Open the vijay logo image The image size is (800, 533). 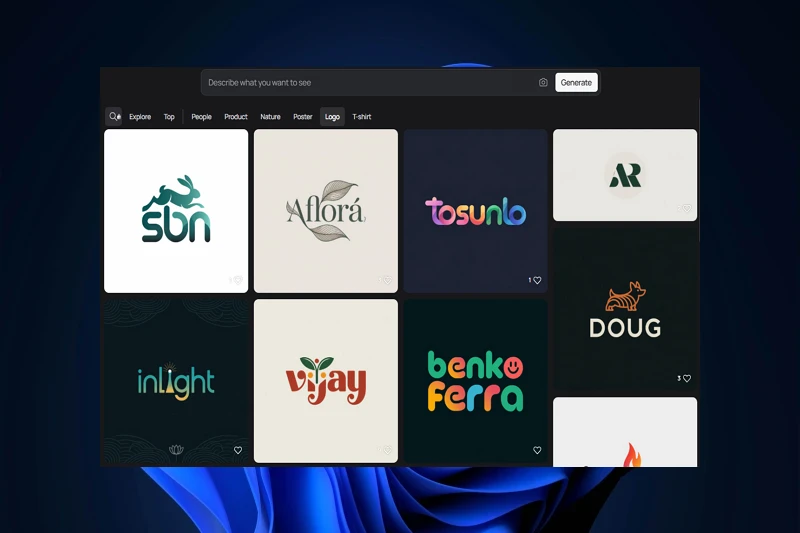[326, 381]
